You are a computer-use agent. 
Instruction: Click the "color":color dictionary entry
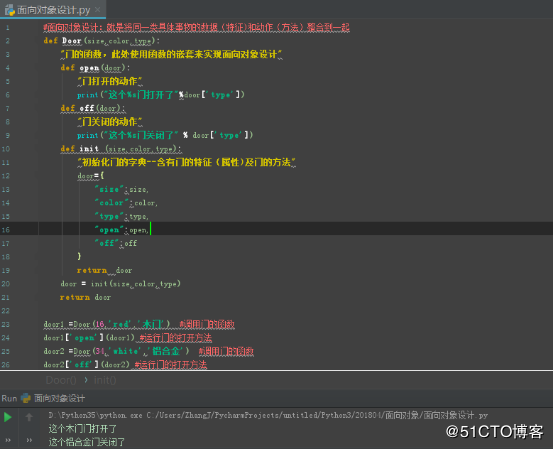click(x=126, y=203)
